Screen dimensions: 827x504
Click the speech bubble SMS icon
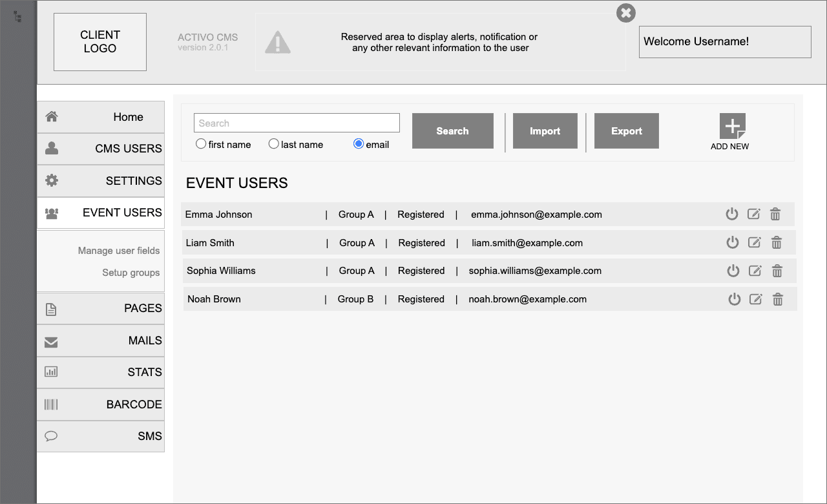(x=51, y=436)
